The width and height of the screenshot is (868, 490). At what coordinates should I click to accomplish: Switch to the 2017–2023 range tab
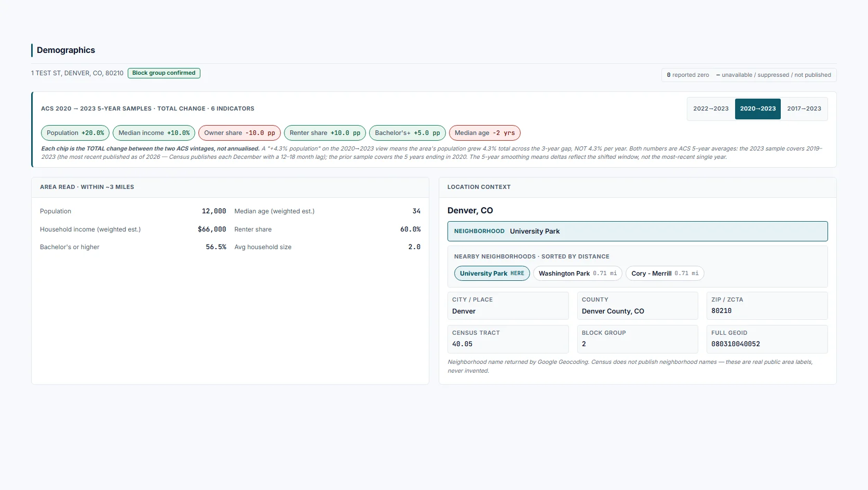point(804,109)
